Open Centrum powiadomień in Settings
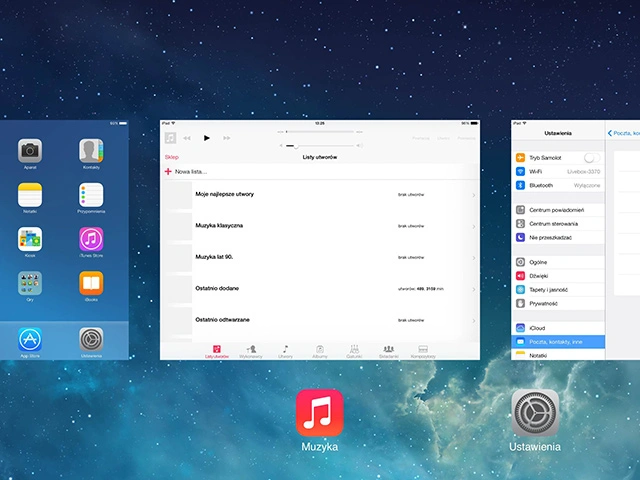 point(558,210)
